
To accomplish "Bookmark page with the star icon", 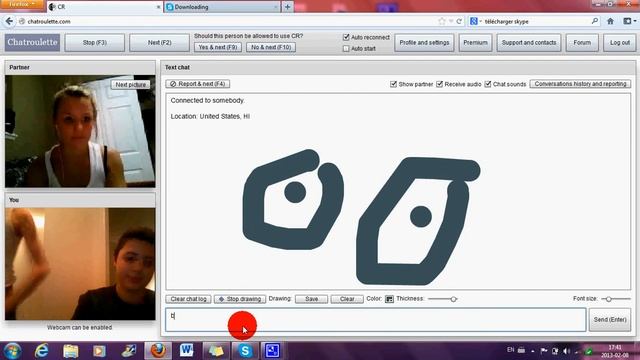I will click(442, 21).
